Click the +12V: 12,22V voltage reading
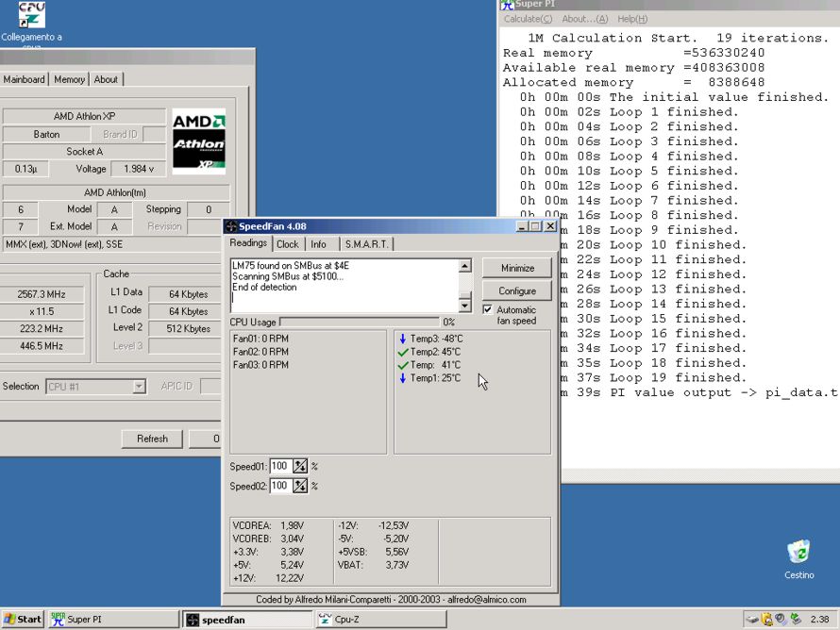840x630 pixels. tap(268, 578)
